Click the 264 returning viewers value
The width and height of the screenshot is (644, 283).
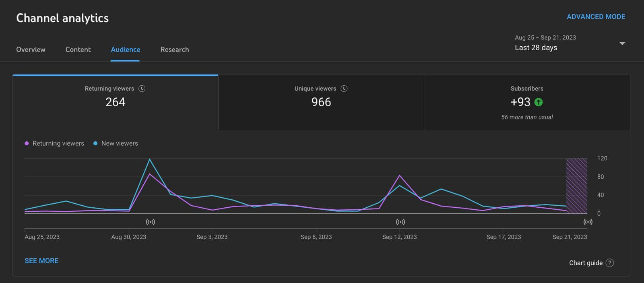tap(115, 102)
